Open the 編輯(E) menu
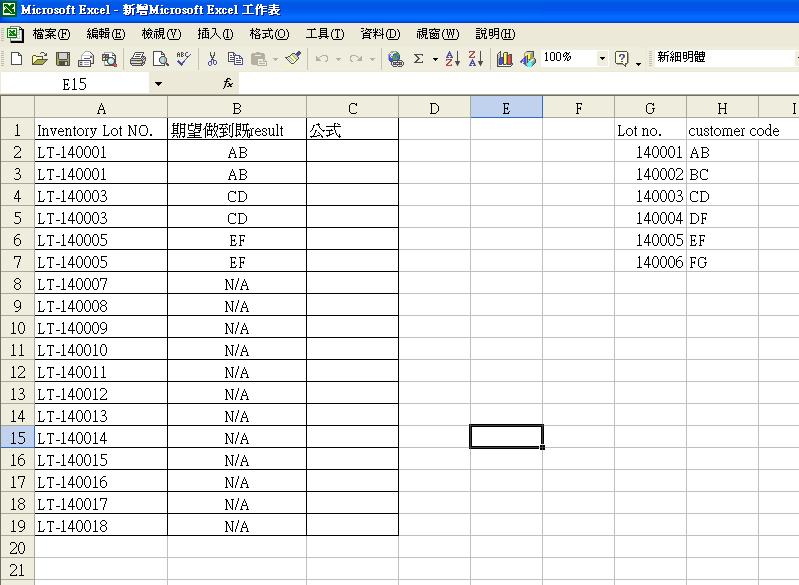The width and height of the screenshot is (799, 585). [106, 34]
